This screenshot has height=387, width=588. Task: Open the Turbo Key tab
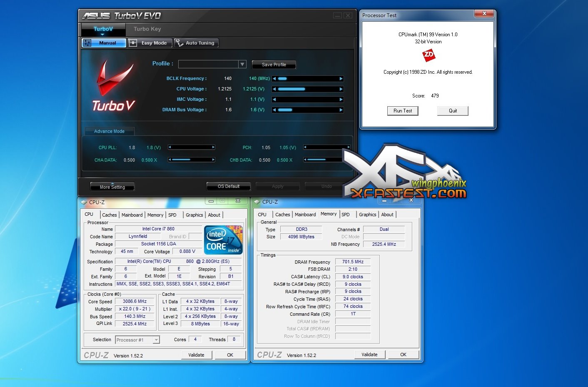(x=147, y=29)
